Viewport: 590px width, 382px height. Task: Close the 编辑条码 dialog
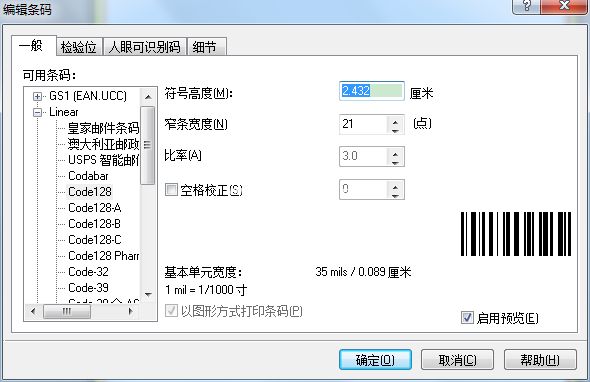point(564,6)
